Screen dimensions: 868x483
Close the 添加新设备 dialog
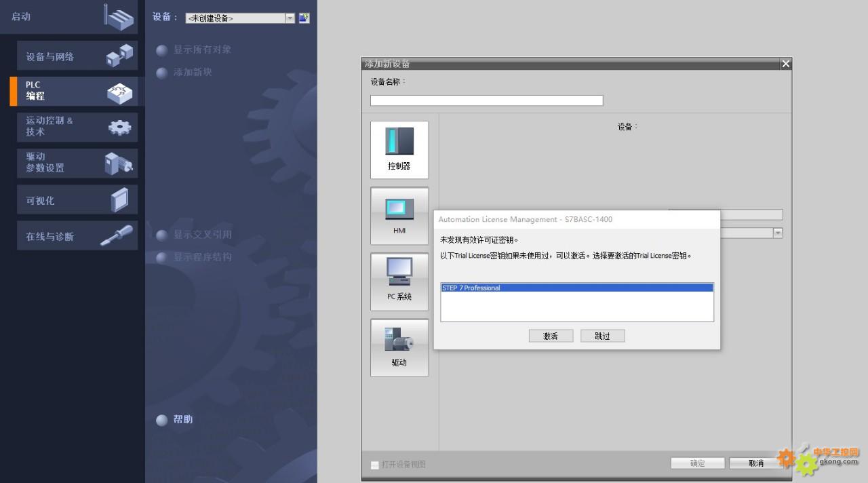785,64
